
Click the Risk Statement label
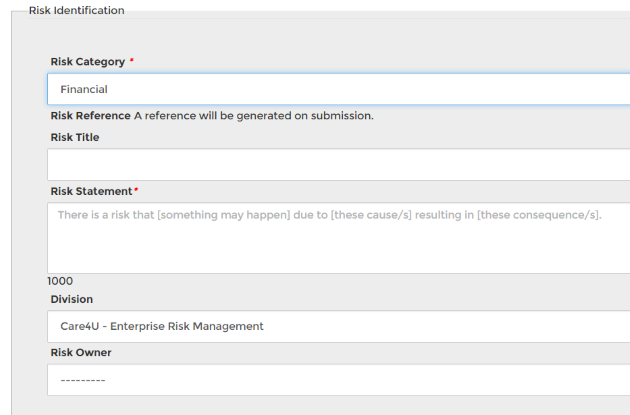point(91,191)
